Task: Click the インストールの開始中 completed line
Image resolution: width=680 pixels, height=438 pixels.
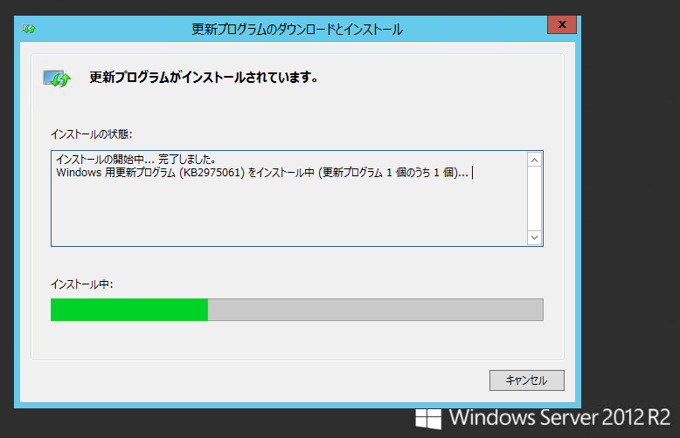Action: tap(135, 159)
